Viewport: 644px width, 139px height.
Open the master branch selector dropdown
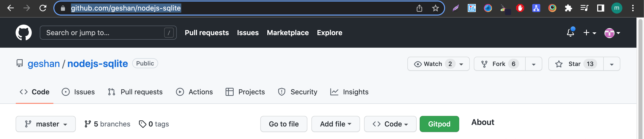[x=46, y=124]
